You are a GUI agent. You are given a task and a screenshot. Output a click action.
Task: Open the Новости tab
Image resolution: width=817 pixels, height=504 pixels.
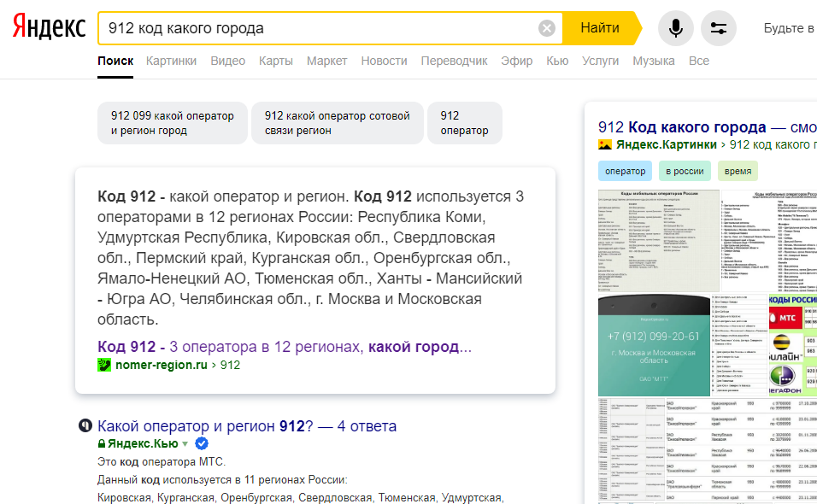[384, 61]
